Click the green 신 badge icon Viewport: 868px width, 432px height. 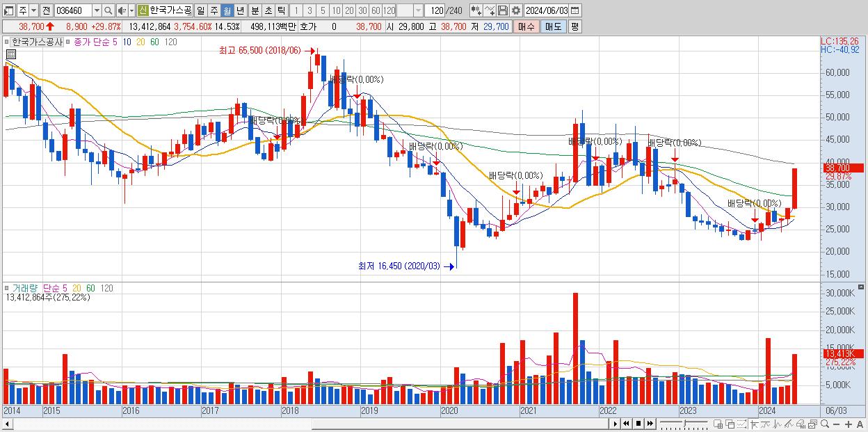[142, 10]
